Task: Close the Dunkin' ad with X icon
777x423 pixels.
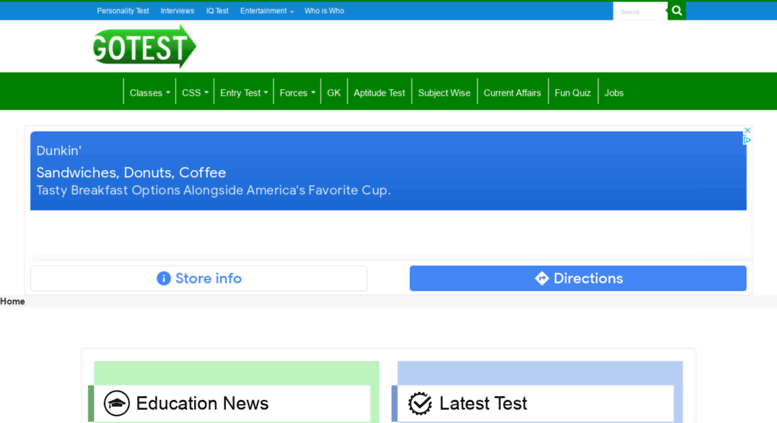Action: pyautogui.click(x=747, y=130)
